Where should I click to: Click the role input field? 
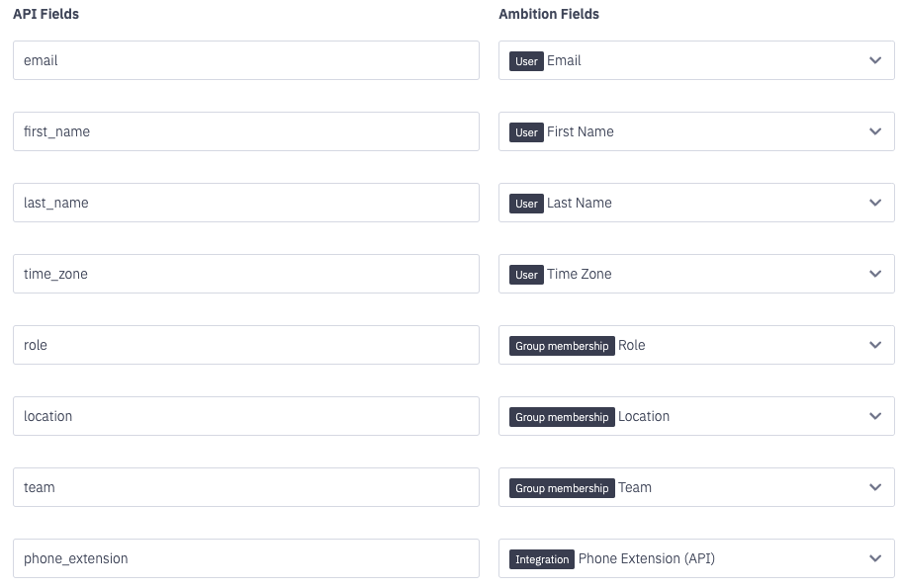coord(245,345)
